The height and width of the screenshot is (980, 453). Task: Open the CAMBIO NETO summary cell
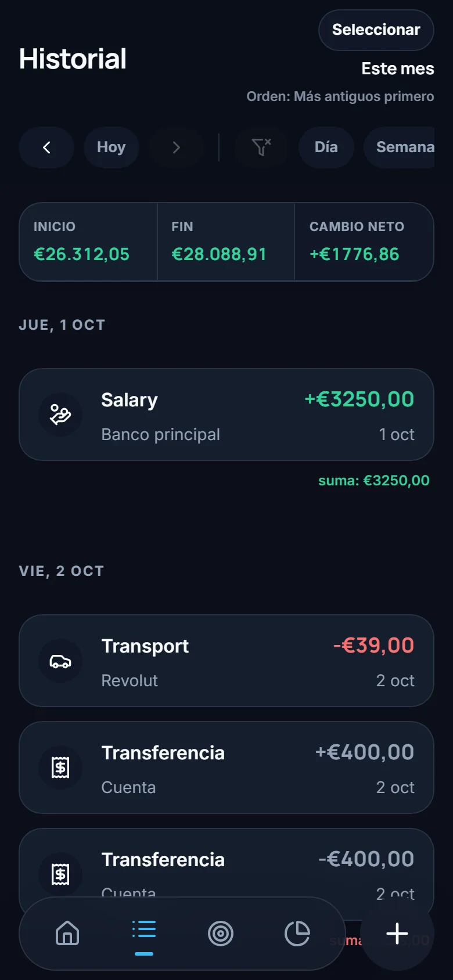(364, 242)
